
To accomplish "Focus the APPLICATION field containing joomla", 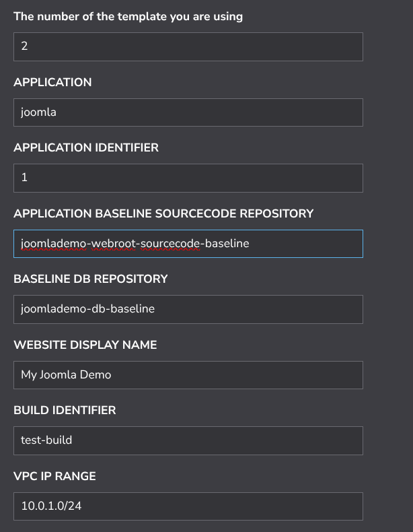I will click(188, 112).
